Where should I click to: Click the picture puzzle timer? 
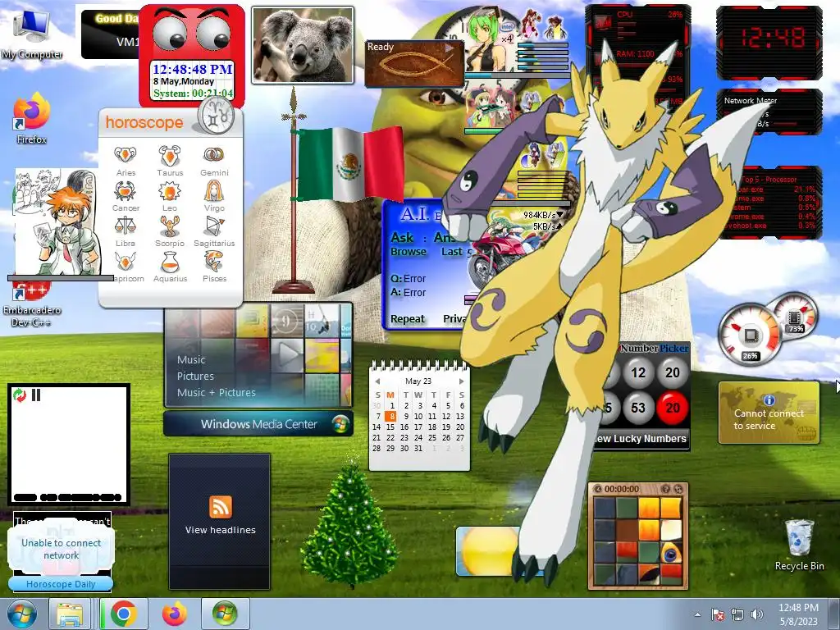click(x=622, y=489)
